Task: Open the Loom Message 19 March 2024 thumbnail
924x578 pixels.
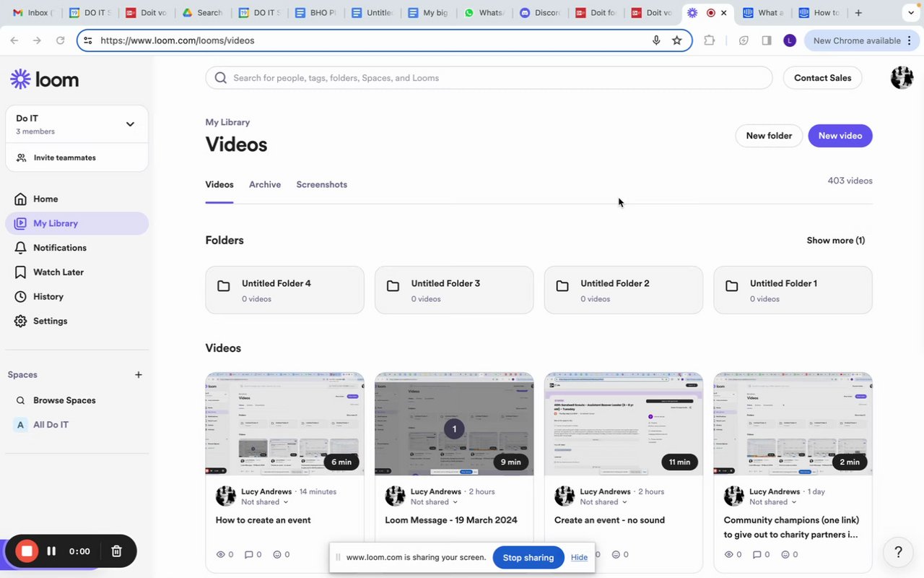Action: click(454, 424)
